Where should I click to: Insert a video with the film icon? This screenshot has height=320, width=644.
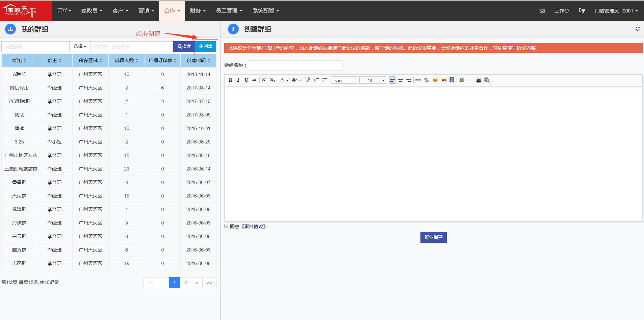tap(452, 80)
